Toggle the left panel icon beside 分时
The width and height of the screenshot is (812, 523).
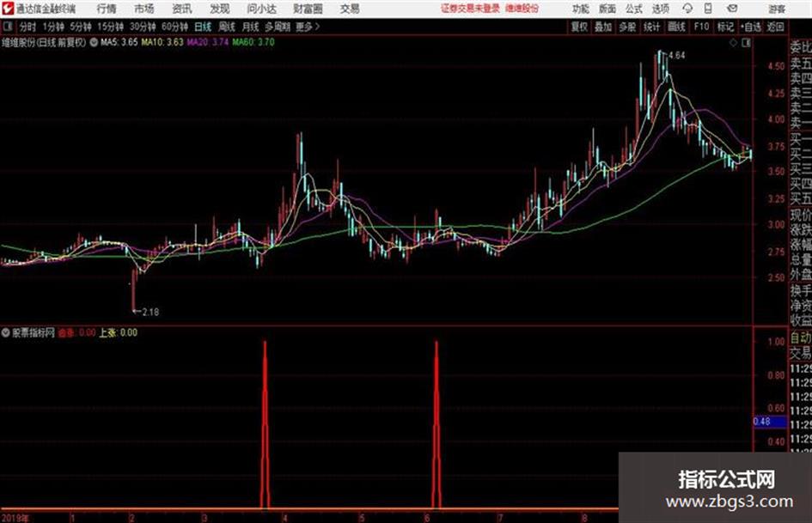point(8,27)
